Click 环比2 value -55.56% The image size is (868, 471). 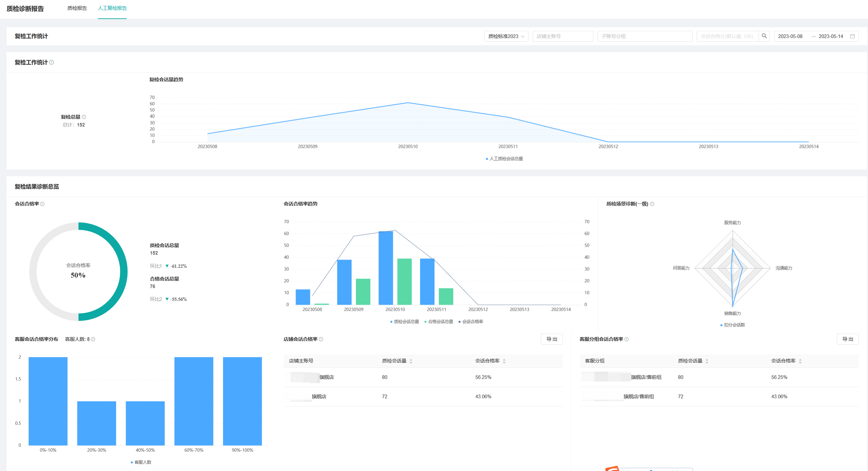[178, 299]
